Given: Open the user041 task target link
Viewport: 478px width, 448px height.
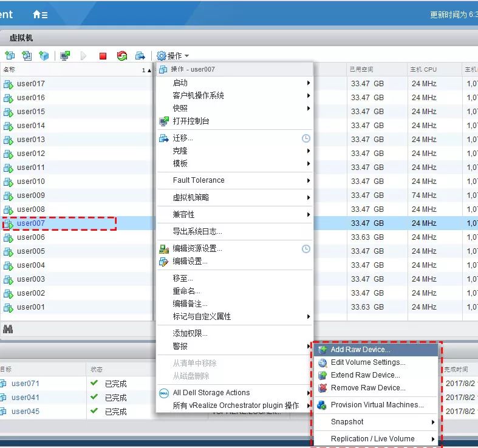Looking at the screenshot, I should [26, 398].
